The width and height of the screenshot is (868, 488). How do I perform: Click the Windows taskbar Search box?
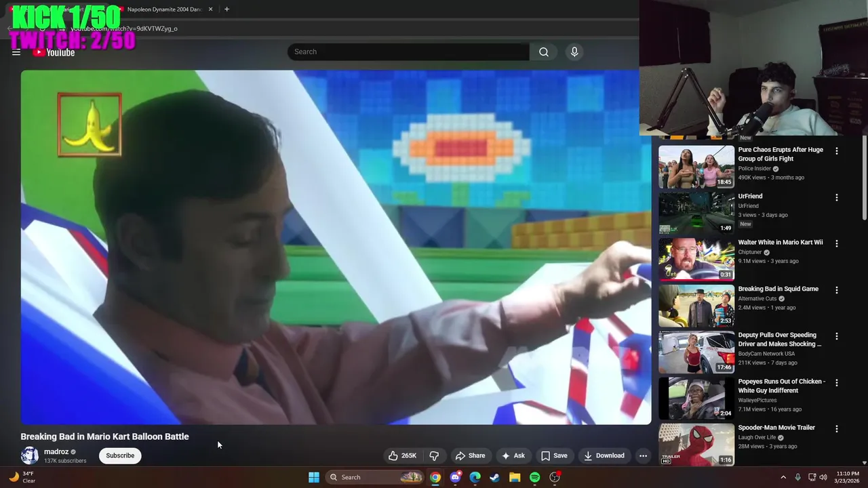374,477
